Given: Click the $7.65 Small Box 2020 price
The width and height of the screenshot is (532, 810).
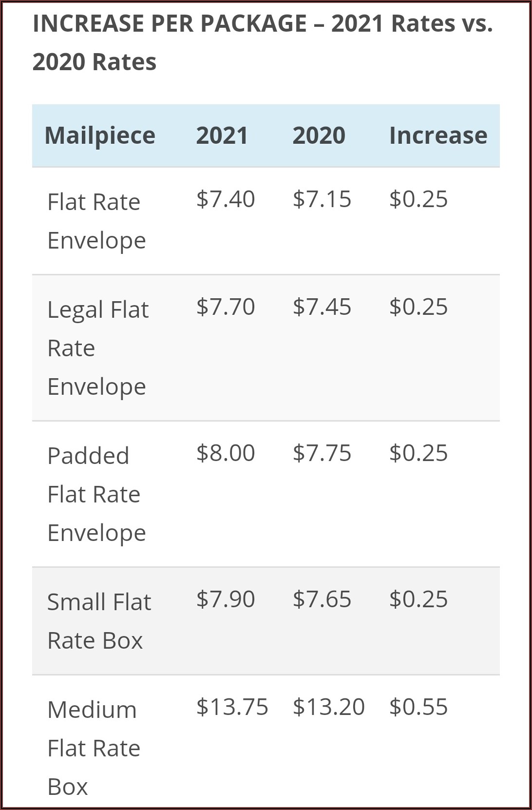Looking at the screenshot, I should pyautogui.click(x=322, y=599).
